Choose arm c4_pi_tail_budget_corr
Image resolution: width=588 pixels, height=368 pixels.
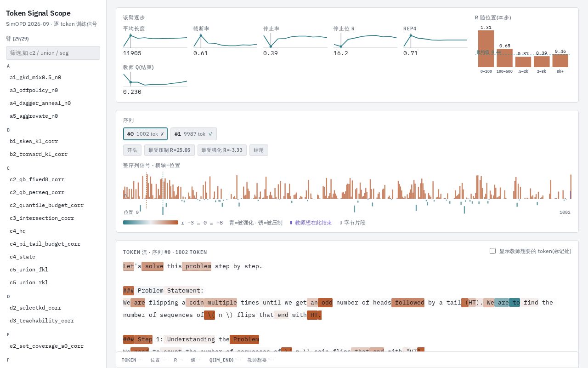[x=53, y=244]
